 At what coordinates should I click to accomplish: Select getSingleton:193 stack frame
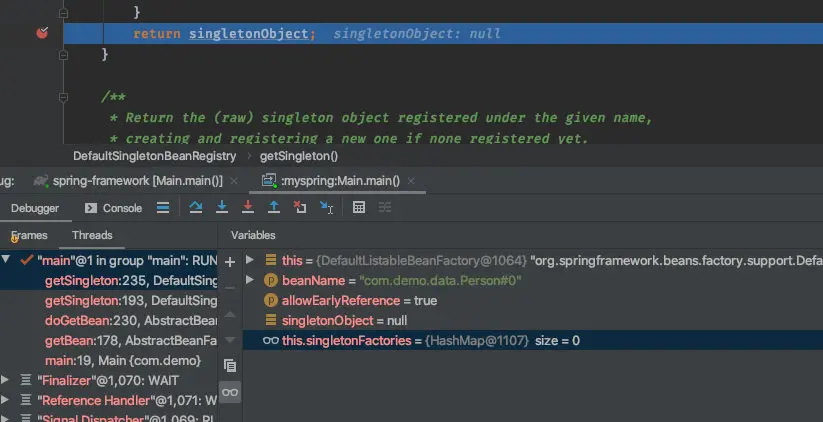[109, 300]
